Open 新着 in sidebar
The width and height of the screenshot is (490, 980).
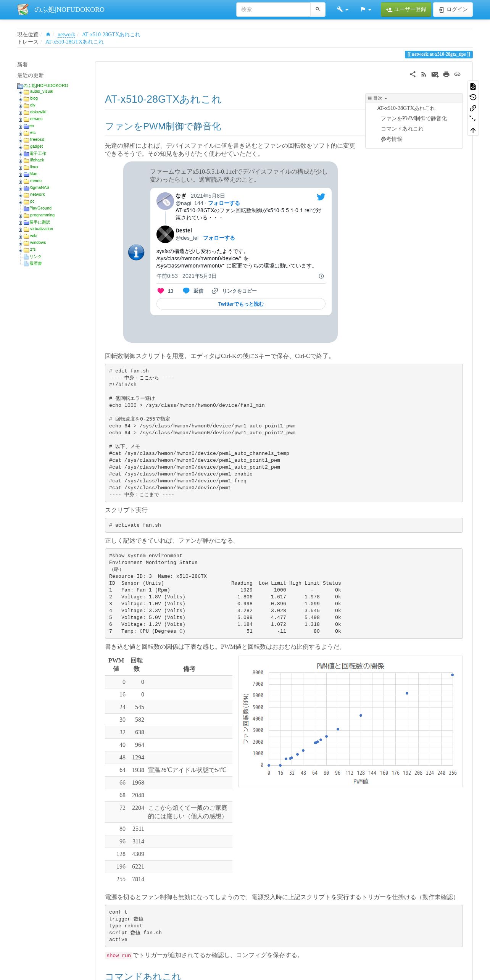23,64
